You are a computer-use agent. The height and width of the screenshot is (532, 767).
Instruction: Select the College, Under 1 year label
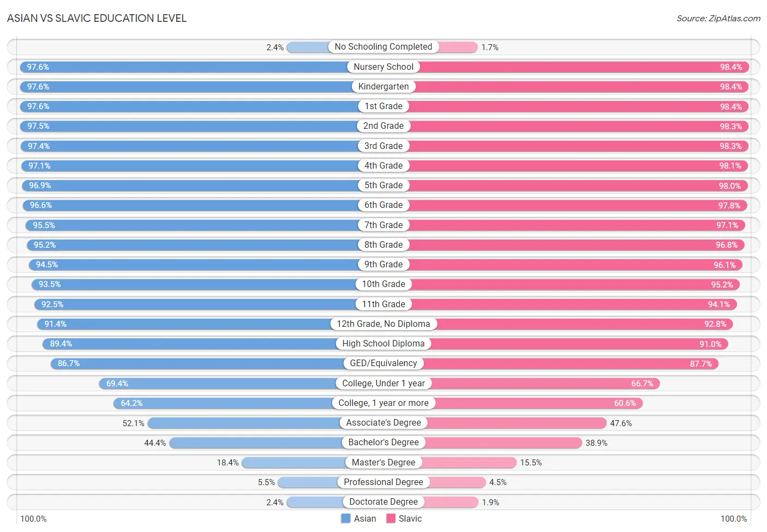pos(383,384)
